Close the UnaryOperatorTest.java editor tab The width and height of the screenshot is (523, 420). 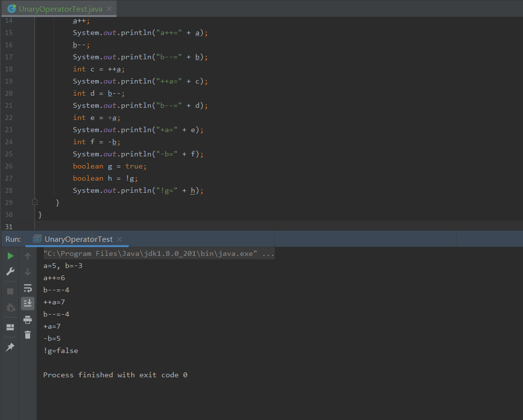click(109, 9)
